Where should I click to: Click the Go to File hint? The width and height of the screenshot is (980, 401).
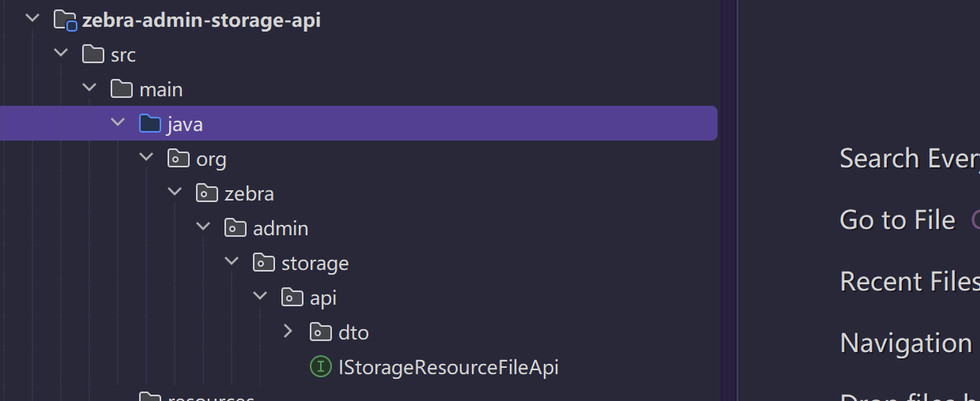897,219
